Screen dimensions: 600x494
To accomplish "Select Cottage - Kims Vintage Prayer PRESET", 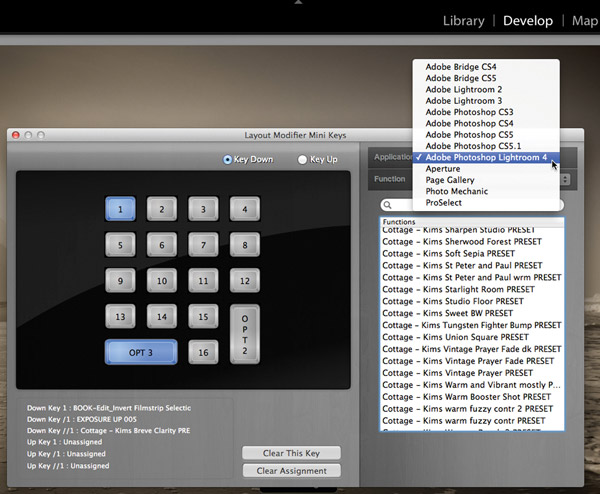I will click(x=472, y=373).
